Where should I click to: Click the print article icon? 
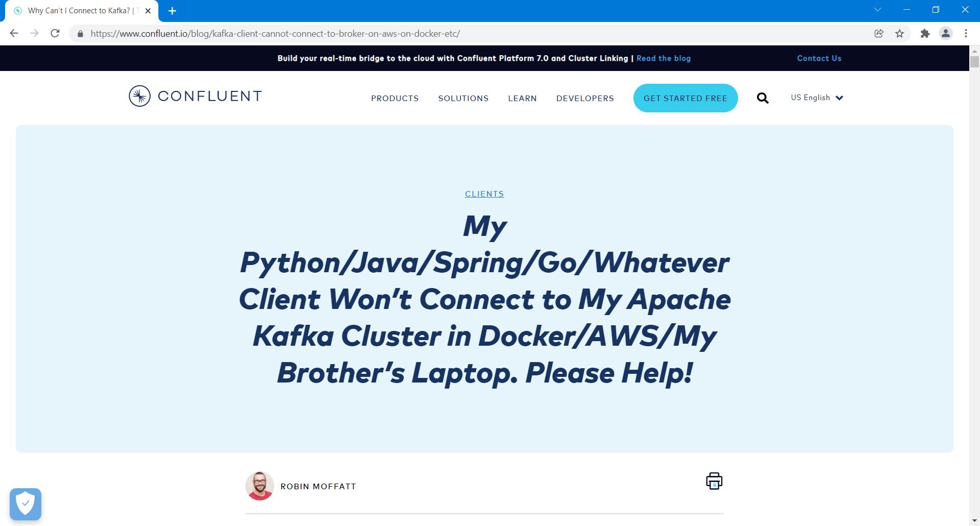(714, 481)
